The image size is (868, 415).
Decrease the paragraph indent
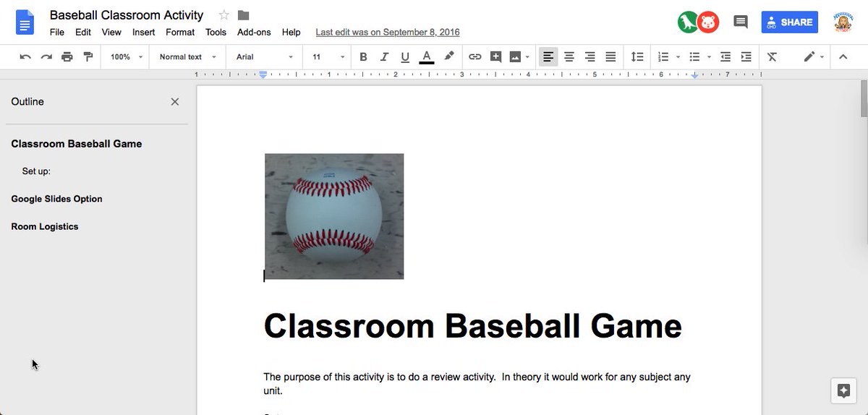(726, 56)
